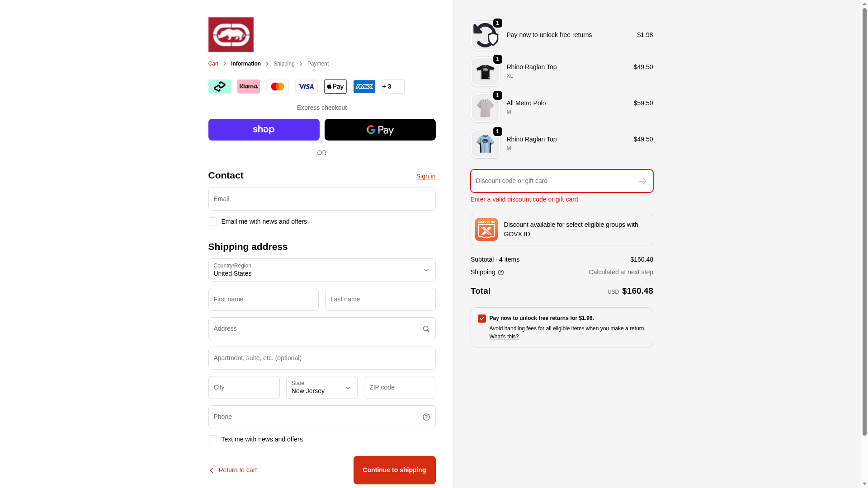Click the American Express card icon
This screenshot has width=868, height=488.
pyautogui.click(x=364, y=86)
